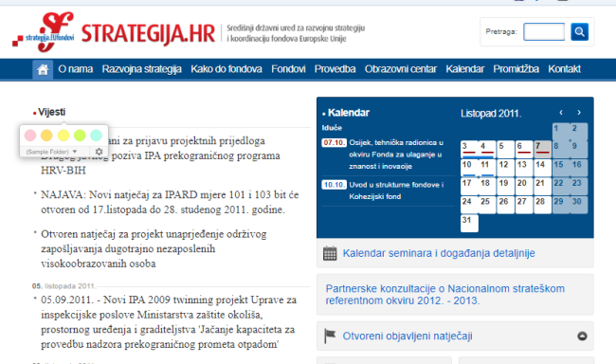Collapse the Otvoreni objavljeni natječaji section
616x364 pixels.
pyautogui.click(x=582, y=337)
